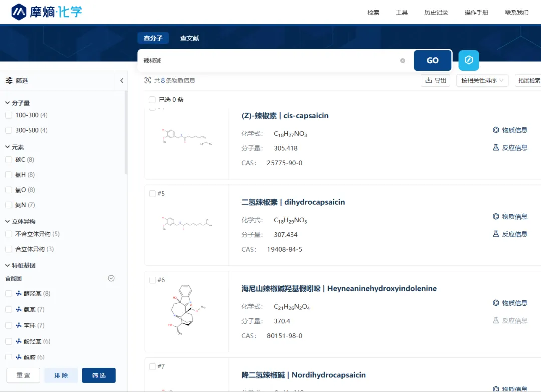Collapse the filter sidebar panel

click(121, 81)
